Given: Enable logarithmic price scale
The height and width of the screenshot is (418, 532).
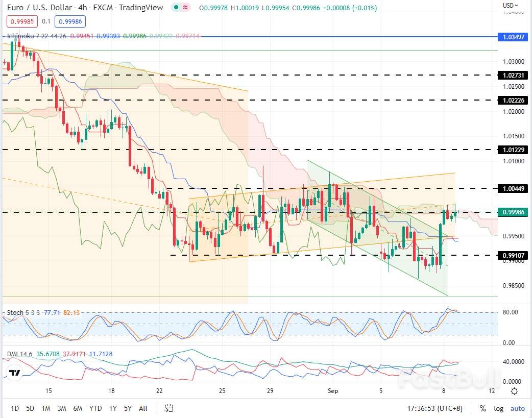Looking at the screenshot, I should coord(498,408).
